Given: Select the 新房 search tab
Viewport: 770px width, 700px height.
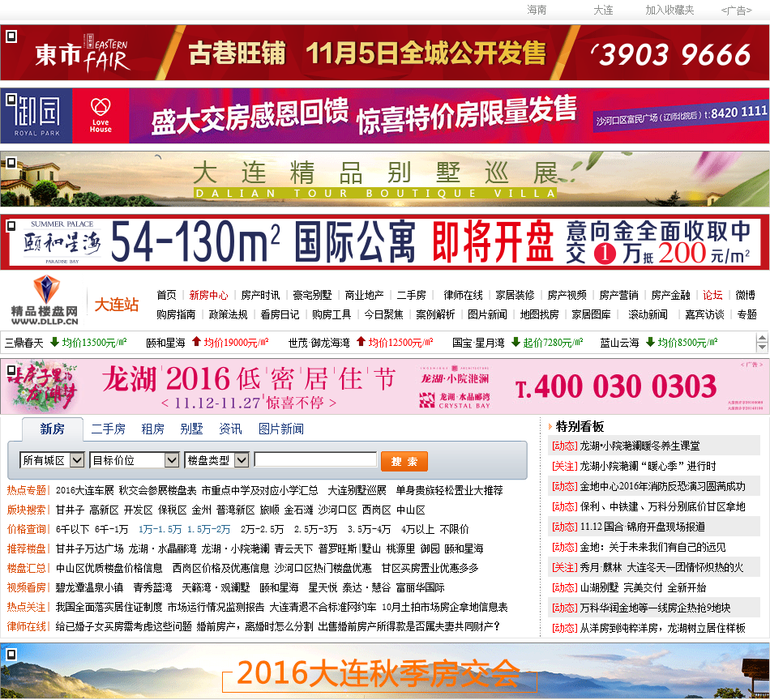Looking at the screenshot, I should point(53,429).
